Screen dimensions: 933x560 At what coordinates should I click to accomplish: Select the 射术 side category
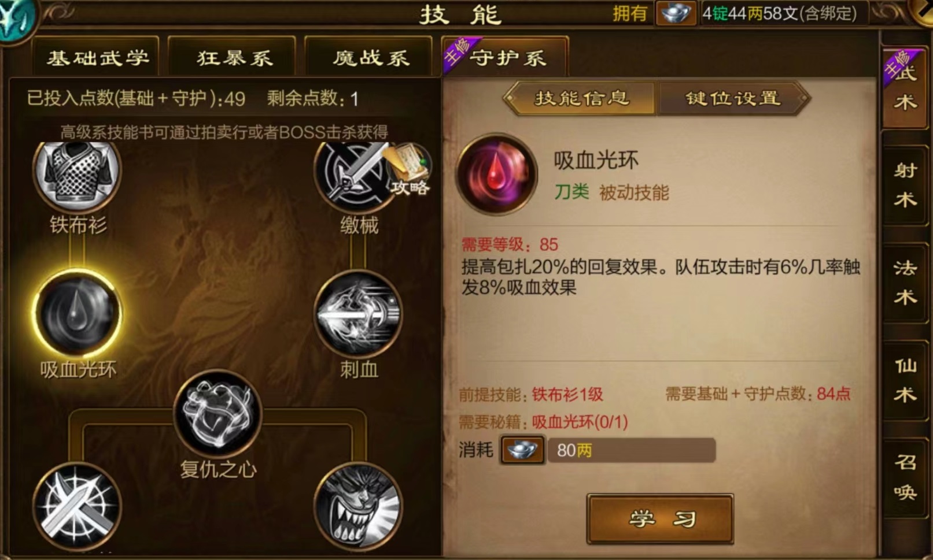click(x=905, y=185)
